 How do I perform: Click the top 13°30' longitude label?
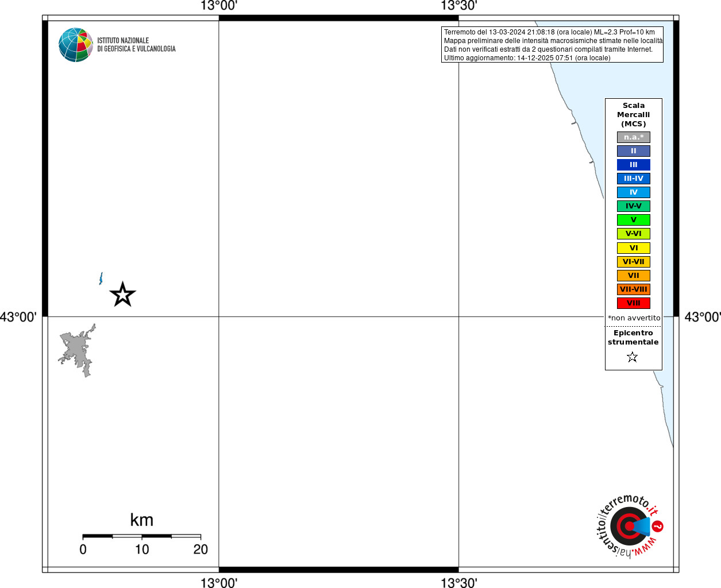pyautogui.click(x=459, y=6)
